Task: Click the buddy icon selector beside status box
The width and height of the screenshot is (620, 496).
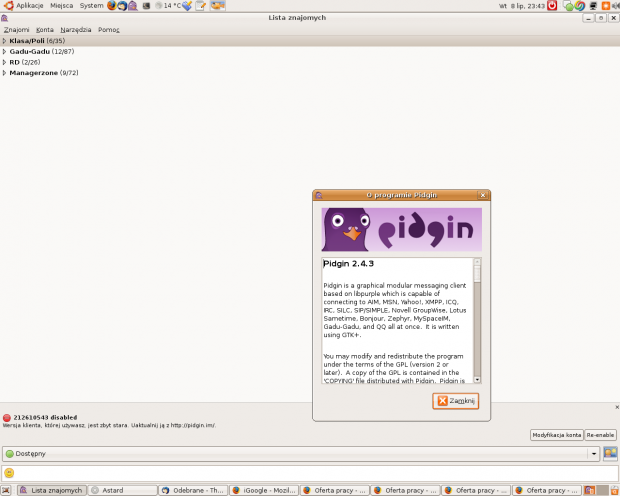Action: [x=610, y=454]
